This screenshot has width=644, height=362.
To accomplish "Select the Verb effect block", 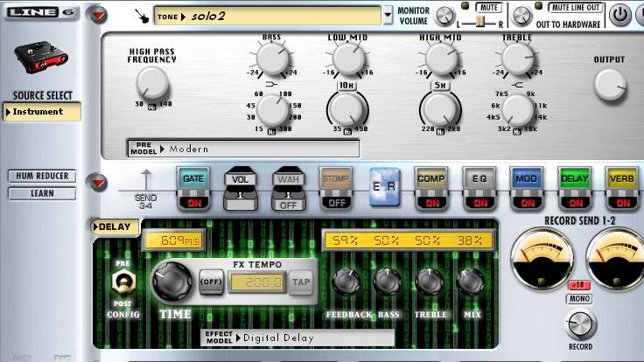I will [622, 178].
